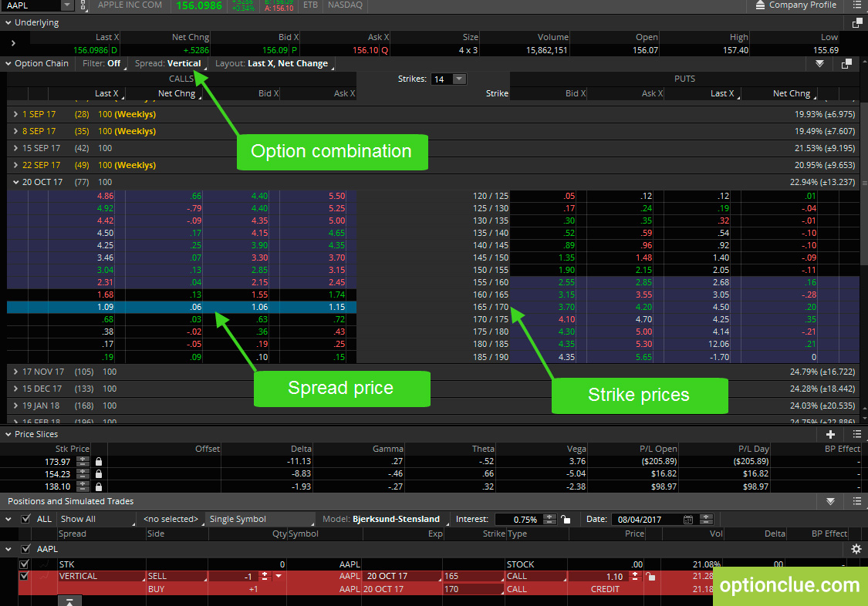This screenshot has width=868, height=606.
Task: Uncheck the VERTICAL row checkbox
Action: pyautogui.click(x=24, y=576)
